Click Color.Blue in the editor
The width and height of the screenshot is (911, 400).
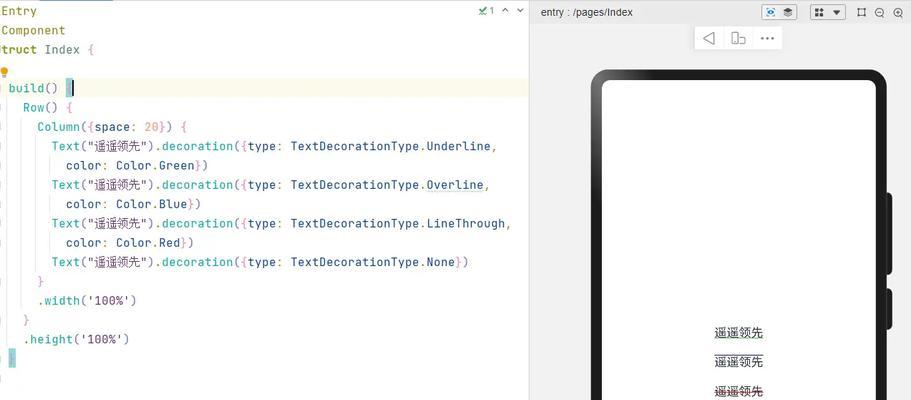click(x=152, y=204)
